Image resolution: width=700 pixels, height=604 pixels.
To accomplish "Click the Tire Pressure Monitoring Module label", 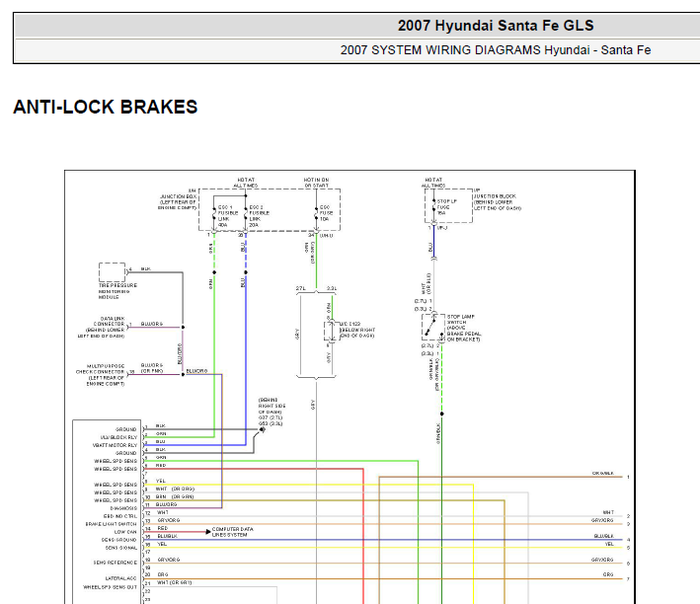I will point(117,291).
